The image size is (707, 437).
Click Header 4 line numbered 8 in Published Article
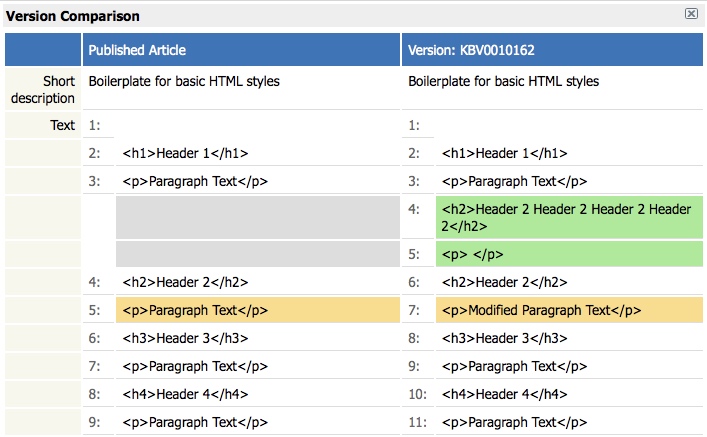[185, 394]
